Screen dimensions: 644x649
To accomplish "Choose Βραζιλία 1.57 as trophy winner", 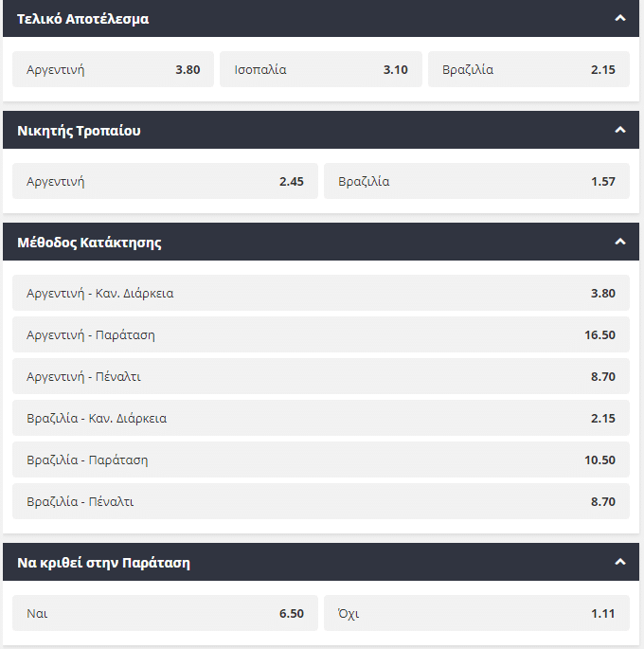I will tap(476, 181).
